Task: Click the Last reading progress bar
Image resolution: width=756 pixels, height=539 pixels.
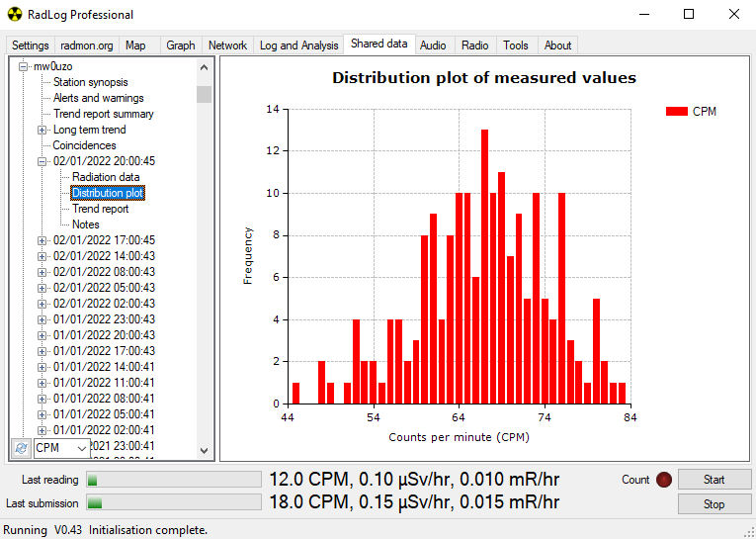Action: click(174, 480)
